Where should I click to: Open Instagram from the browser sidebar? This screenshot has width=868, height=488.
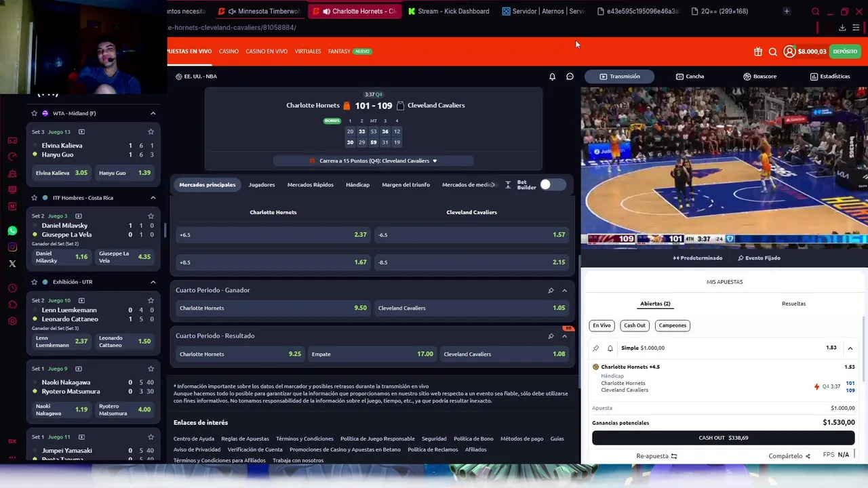(12, 247)
